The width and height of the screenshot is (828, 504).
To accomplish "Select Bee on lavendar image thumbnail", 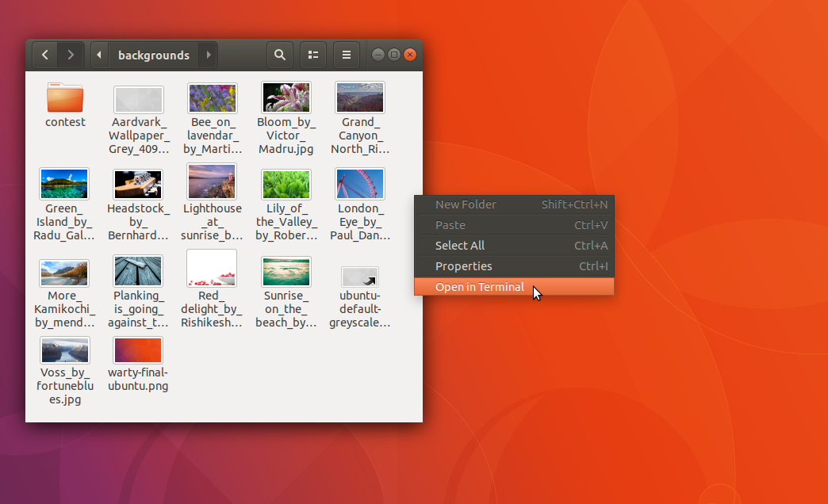I will [213, 97].
